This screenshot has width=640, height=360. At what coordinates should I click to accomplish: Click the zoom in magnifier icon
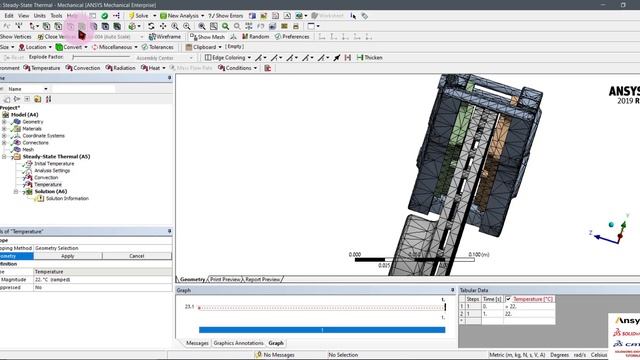(x=175, y=26)
